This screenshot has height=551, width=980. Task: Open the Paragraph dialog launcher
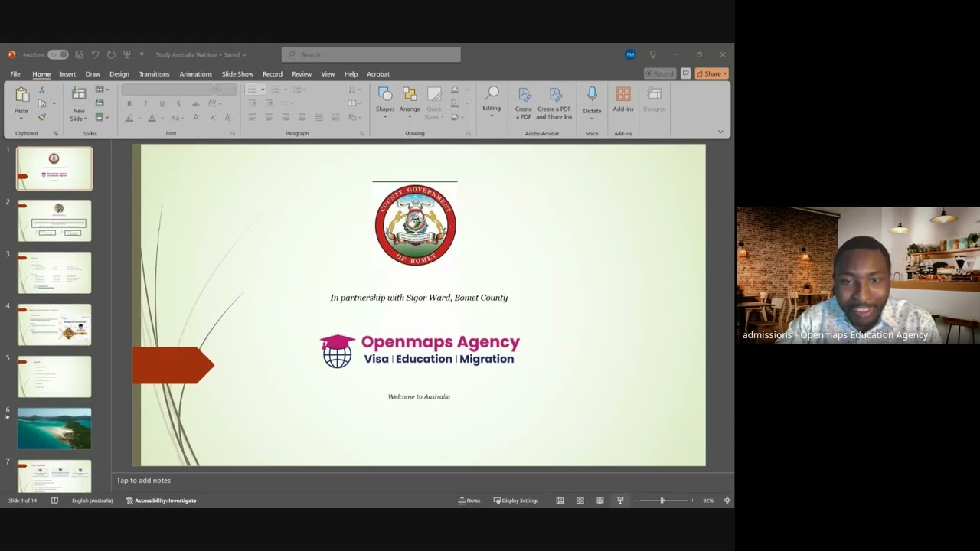362,133
